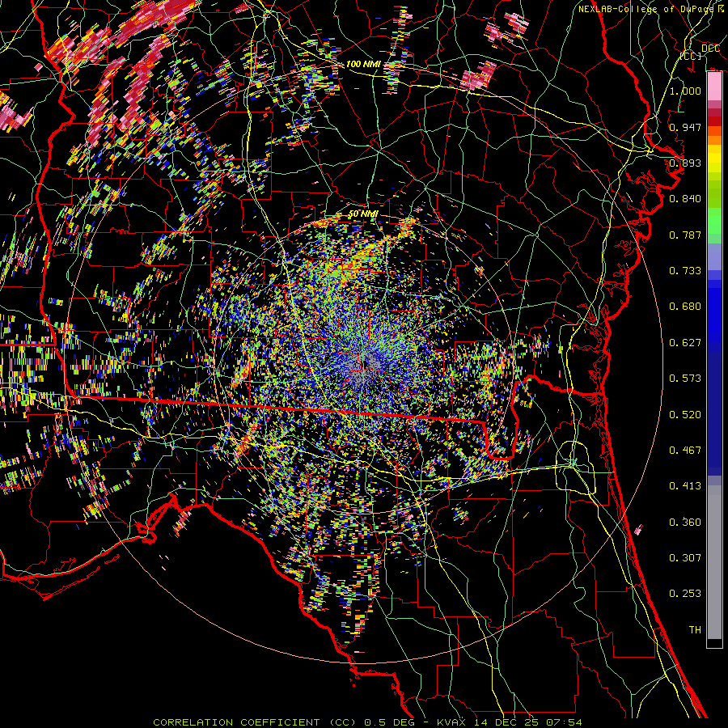
Task: Select the 0.680 legend value
Action: click(x=685, y=307)
